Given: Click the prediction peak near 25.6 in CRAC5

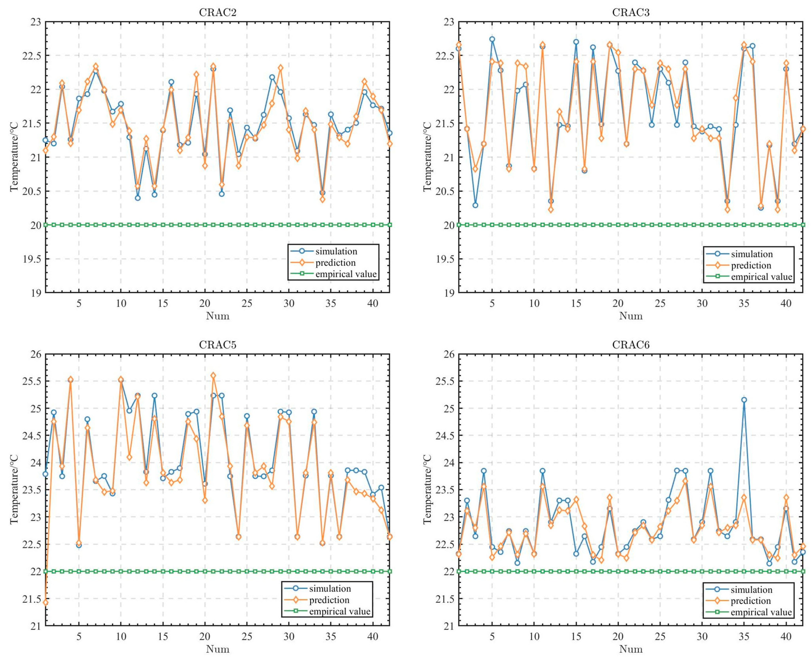Looking at the screenshot, I should tap(213, 376).
